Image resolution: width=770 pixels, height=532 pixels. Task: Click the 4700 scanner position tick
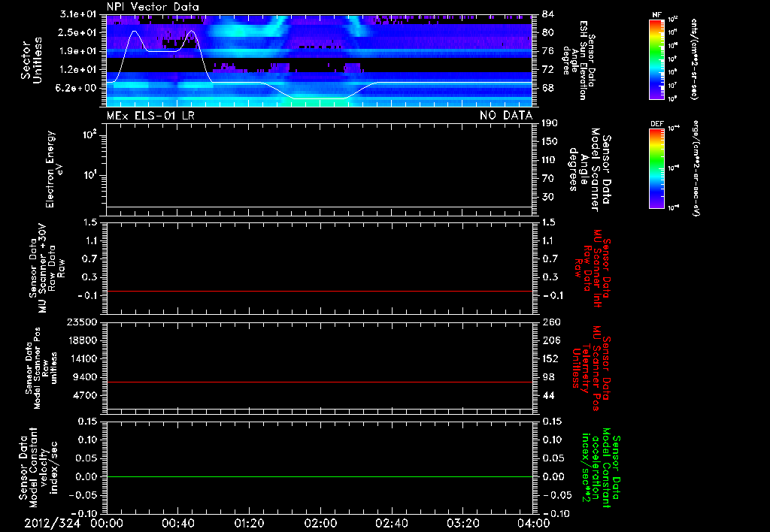pos(85,395)
